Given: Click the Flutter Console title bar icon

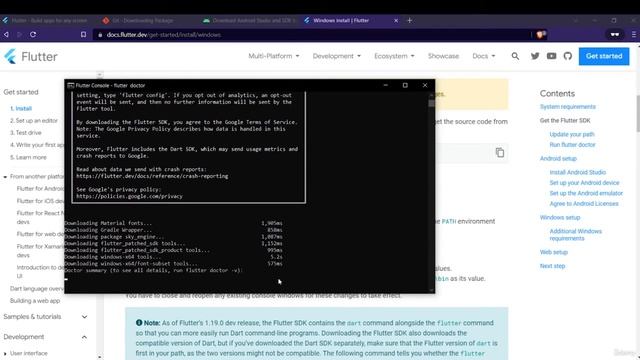Looking at the screenshot, I should (70, 85).
